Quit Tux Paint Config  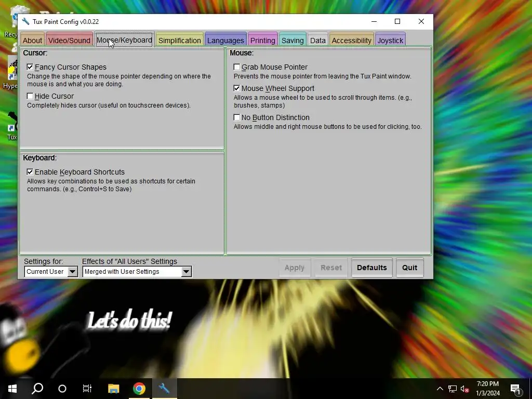click(x=409, y=268)
